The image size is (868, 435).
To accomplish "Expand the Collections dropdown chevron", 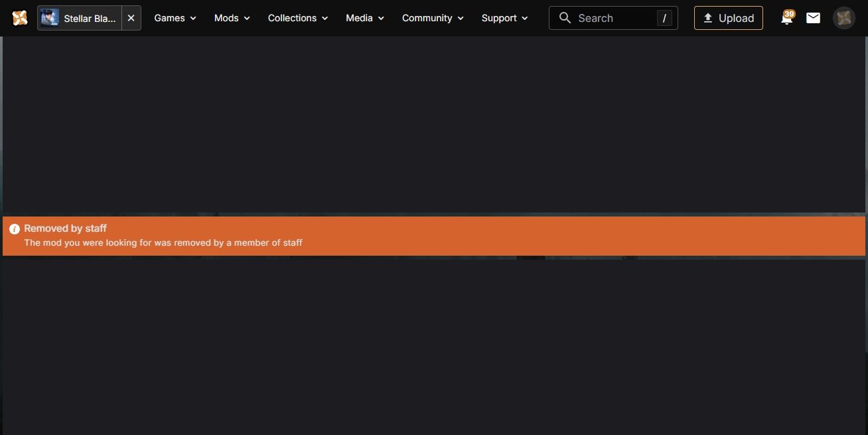I will pyautogui.click(x=325, y=19).
